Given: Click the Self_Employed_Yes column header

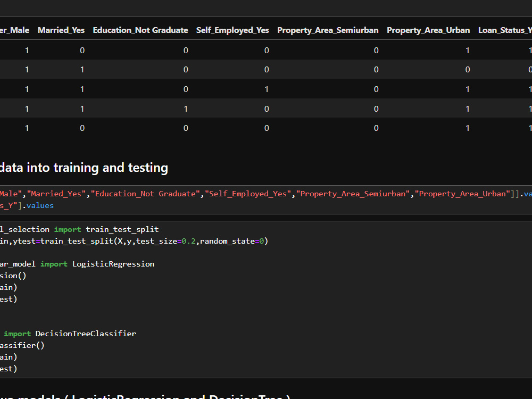Looking at the screenshot, I should (232, 30).
